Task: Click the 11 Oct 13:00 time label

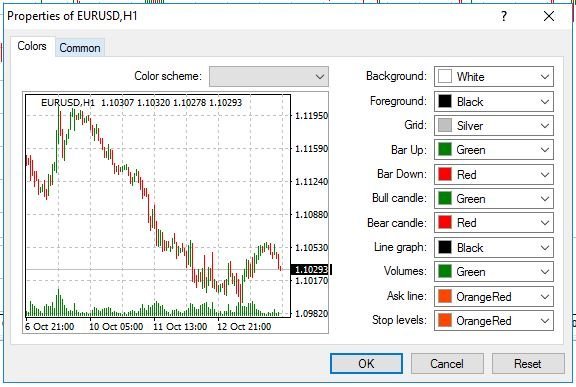Action: click(x=180, y=326)
